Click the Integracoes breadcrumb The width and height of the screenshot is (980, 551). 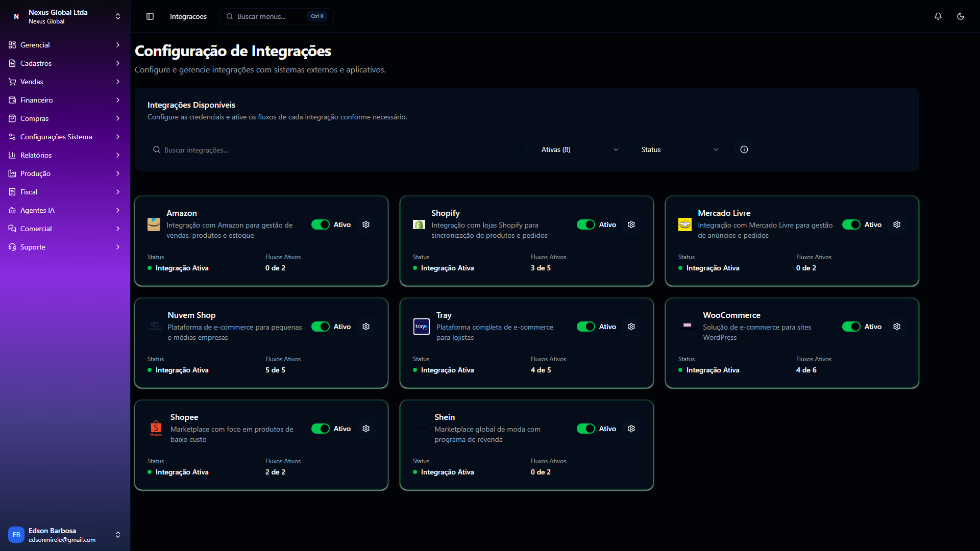coord(188,16)
